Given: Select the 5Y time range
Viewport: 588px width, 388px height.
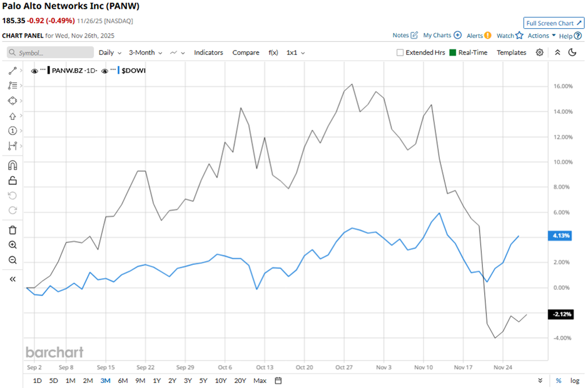Looking at the screenshot, I should point(203,381).
